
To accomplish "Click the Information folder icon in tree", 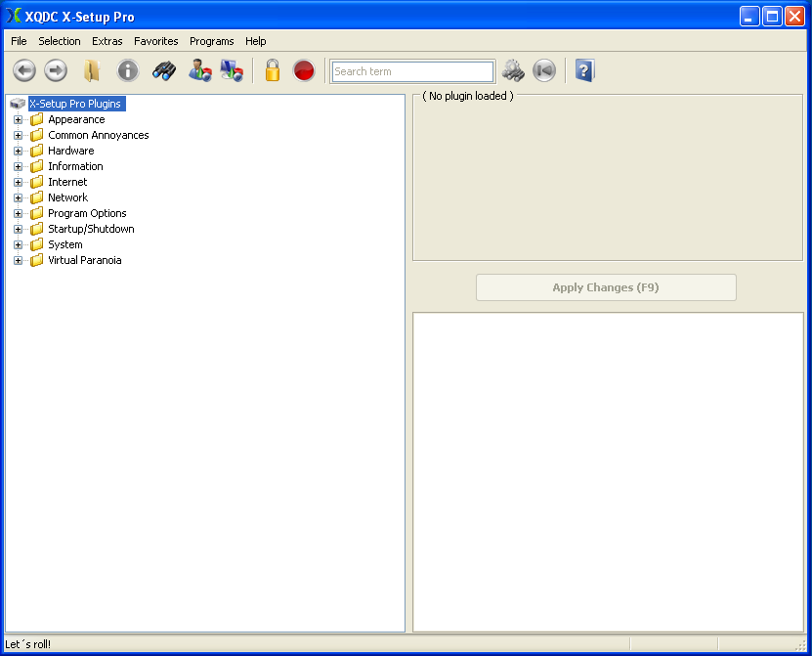I will point(37,166).
